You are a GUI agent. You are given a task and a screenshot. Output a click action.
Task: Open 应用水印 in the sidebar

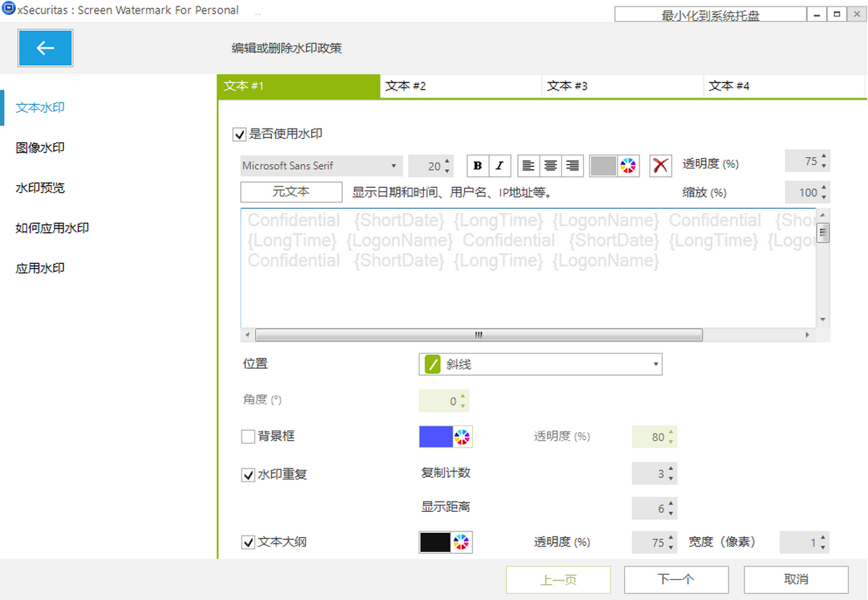[41, 268]
